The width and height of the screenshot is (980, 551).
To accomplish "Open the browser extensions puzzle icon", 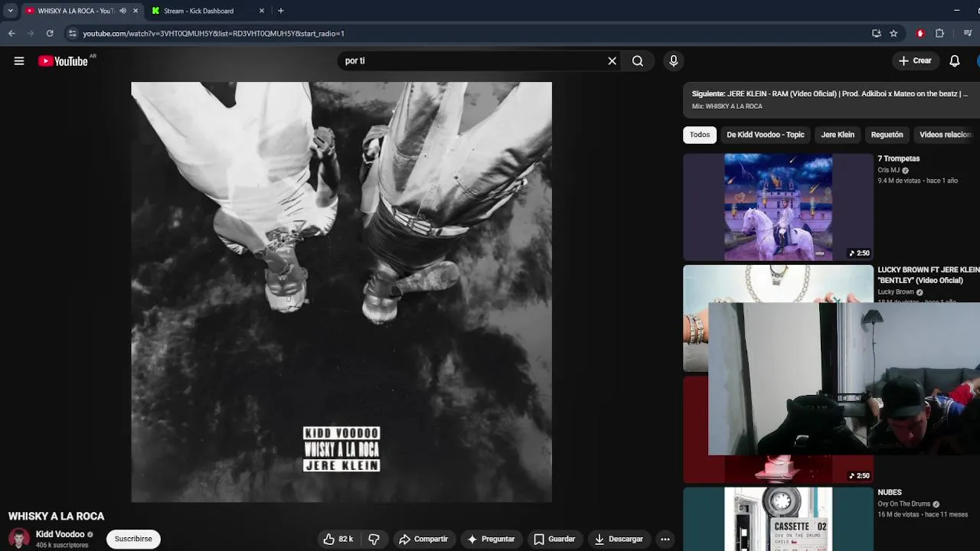I will (940, 34).
